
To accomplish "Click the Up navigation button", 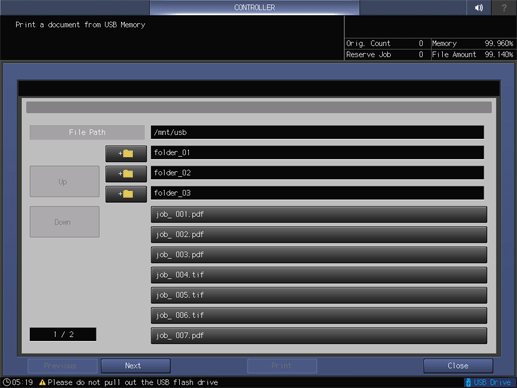I will 65,181.
